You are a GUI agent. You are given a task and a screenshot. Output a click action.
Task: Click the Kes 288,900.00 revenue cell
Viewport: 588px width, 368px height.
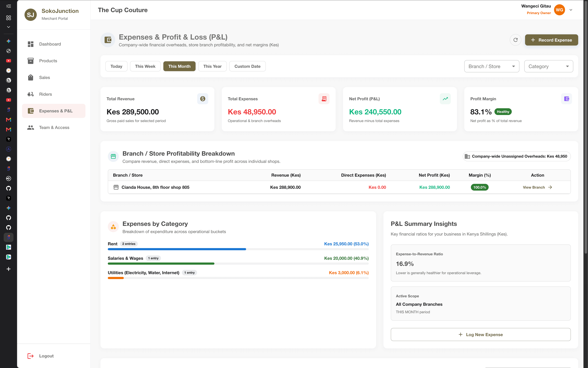(285, 187)
